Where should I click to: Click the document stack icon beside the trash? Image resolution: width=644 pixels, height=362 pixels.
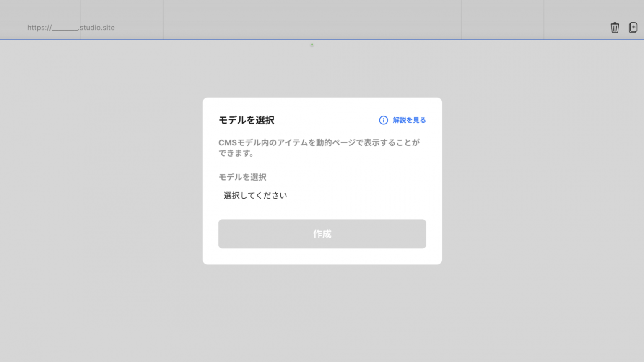coord(633,27)
